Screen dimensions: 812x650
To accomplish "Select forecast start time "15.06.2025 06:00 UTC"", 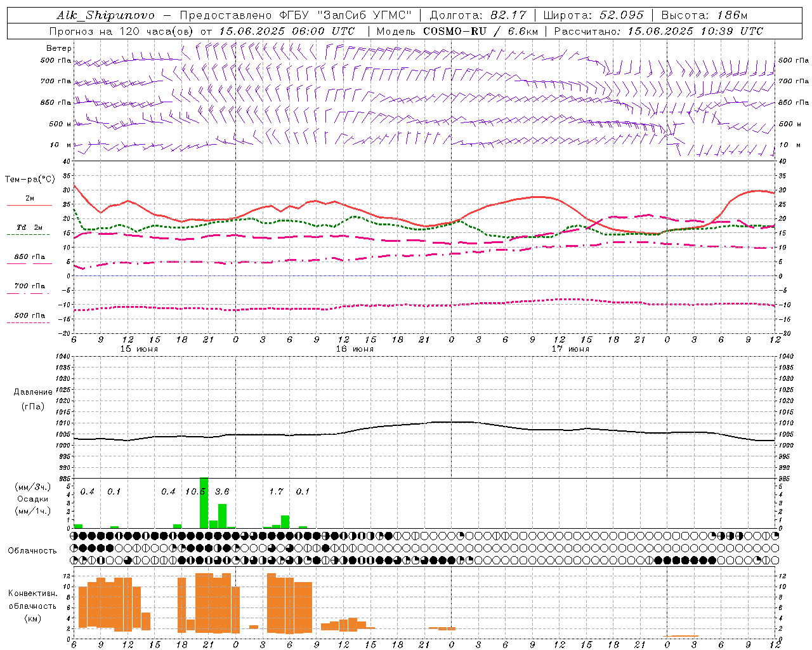I will (x=287, y=31).
